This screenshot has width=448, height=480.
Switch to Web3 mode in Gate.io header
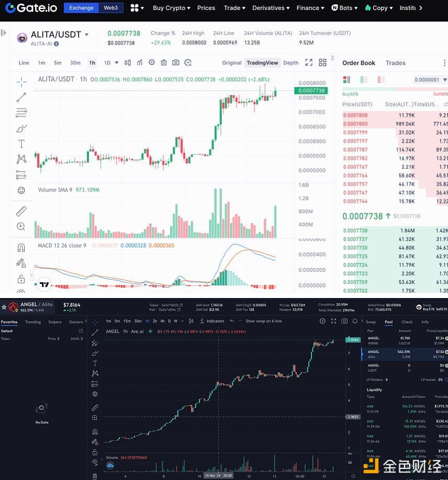coord(110,8)
